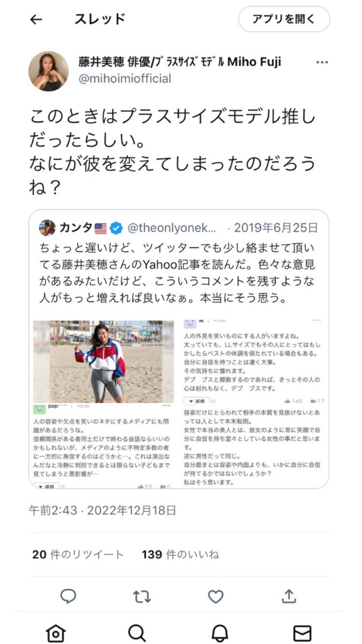Viewport: 362px width, 644px height.
Task: Click カンタ's small profile avatar
Action: pos(47,228)
